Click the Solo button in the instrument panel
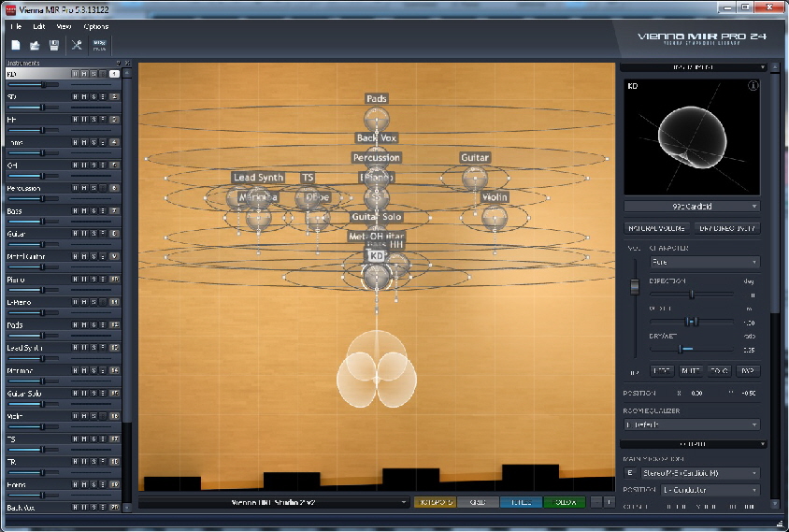Screen dimensions: 789x532 tap(719, 371)
